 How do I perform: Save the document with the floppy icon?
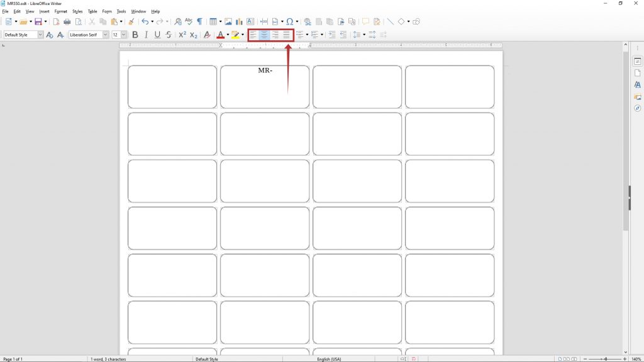click(38, 22)
